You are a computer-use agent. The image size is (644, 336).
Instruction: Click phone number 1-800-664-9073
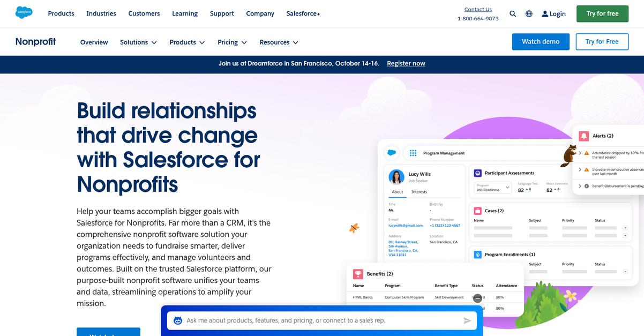pos(478,18)
